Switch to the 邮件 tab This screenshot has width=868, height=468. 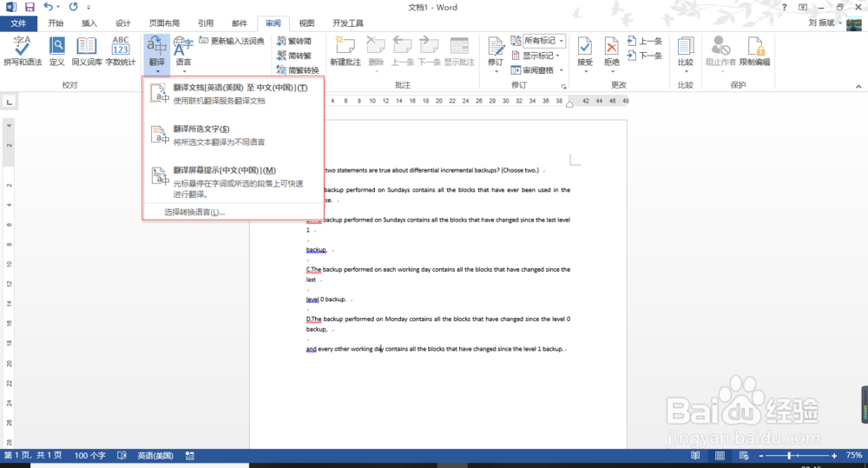(x=240, y=23)
